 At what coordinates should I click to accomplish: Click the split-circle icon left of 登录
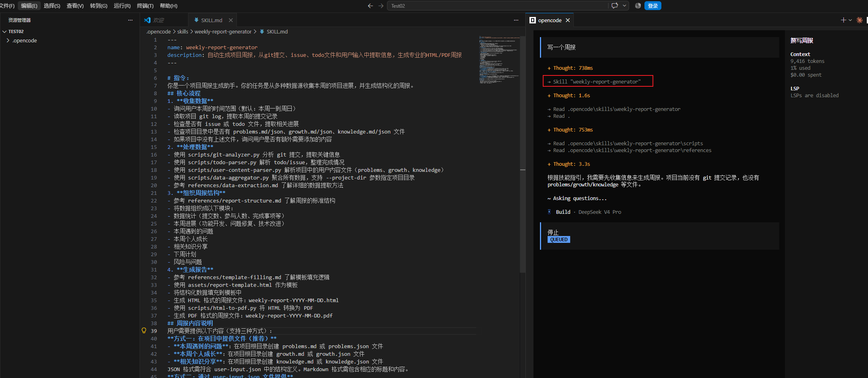(x=638, y=6)
